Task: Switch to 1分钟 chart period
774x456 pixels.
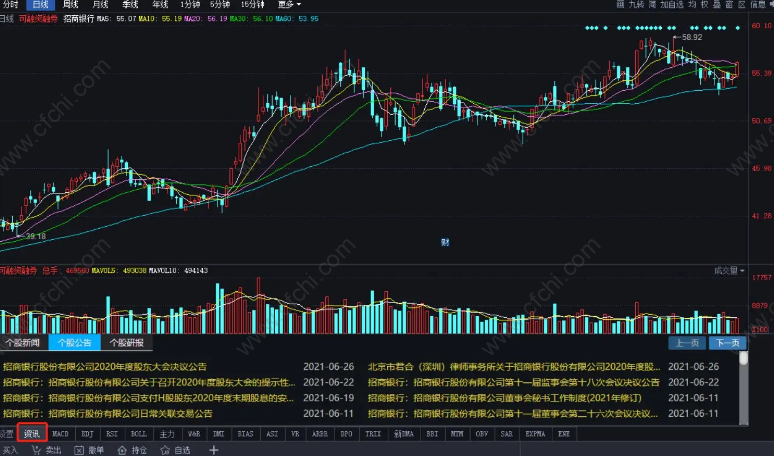Action: tap(190, 4)
